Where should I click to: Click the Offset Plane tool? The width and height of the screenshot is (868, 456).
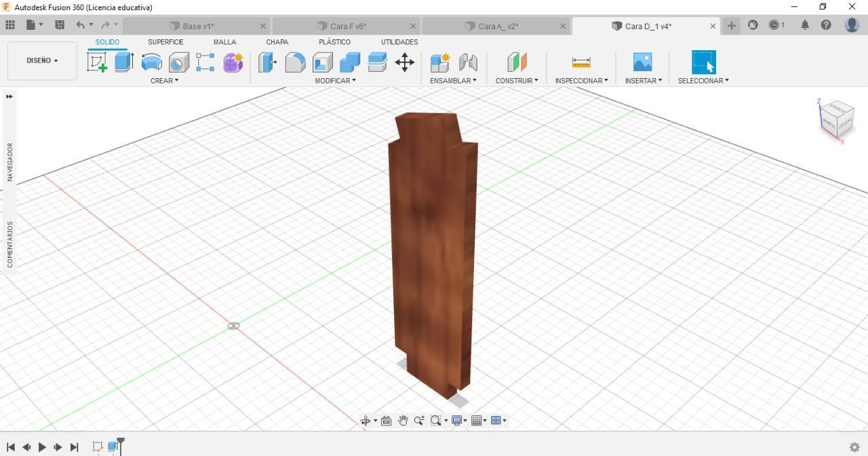click(517, 62)
